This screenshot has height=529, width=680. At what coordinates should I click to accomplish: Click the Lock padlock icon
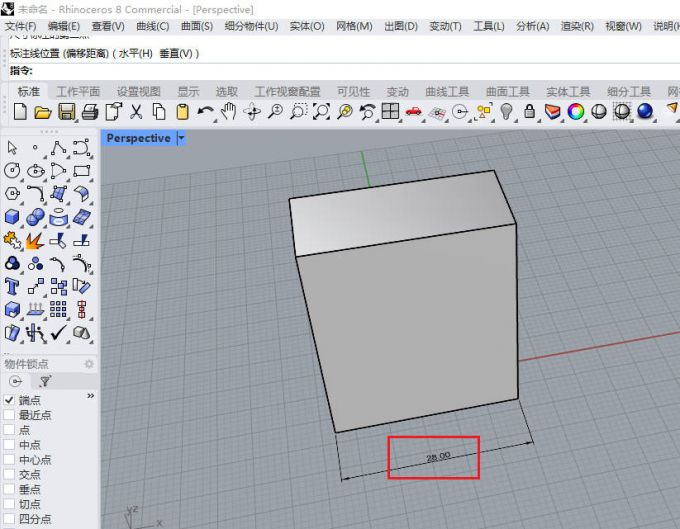[x=529, y=111]
